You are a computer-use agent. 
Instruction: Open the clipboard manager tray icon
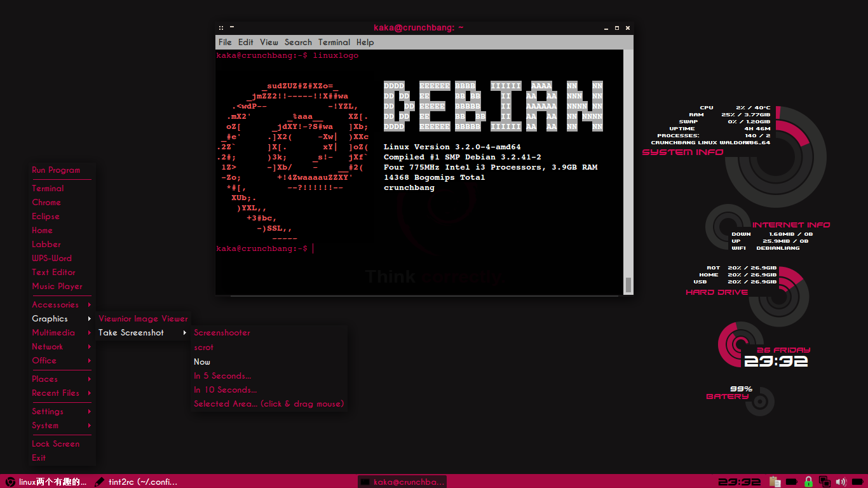coord(775,482)
